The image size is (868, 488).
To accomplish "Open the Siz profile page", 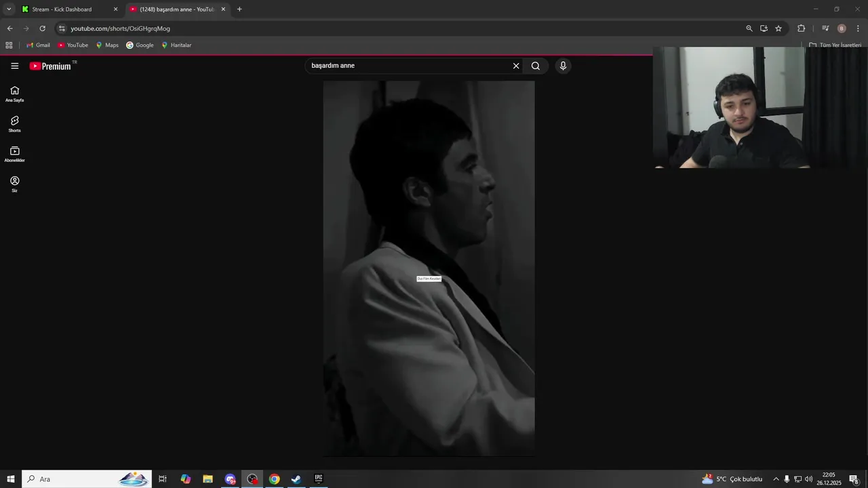I will (x=14, y=184).
